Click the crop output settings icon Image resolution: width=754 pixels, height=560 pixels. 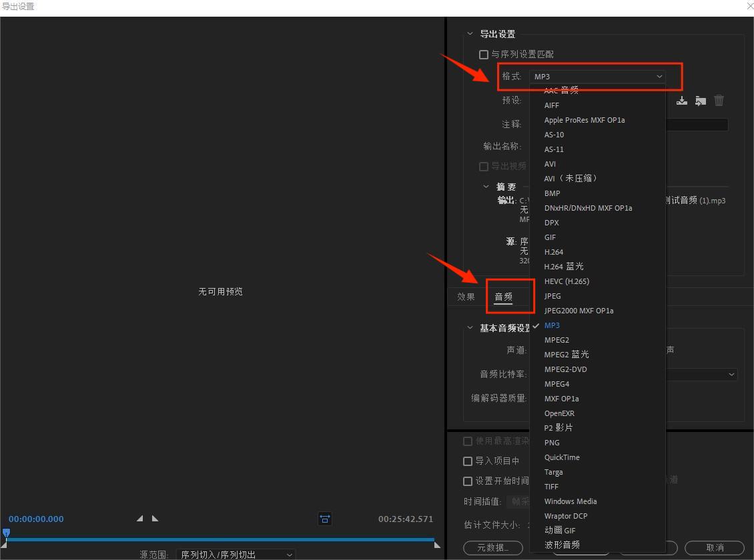click(324, 519)
